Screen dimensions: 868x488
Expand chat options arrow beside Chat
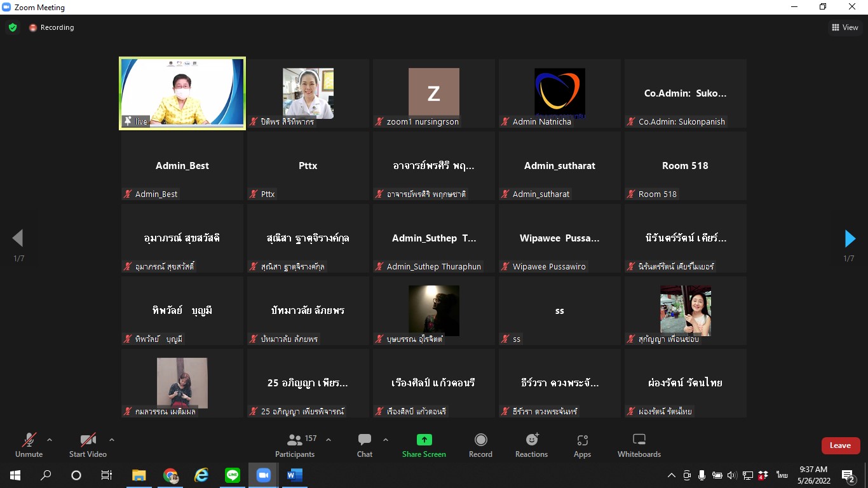[386, 440]
